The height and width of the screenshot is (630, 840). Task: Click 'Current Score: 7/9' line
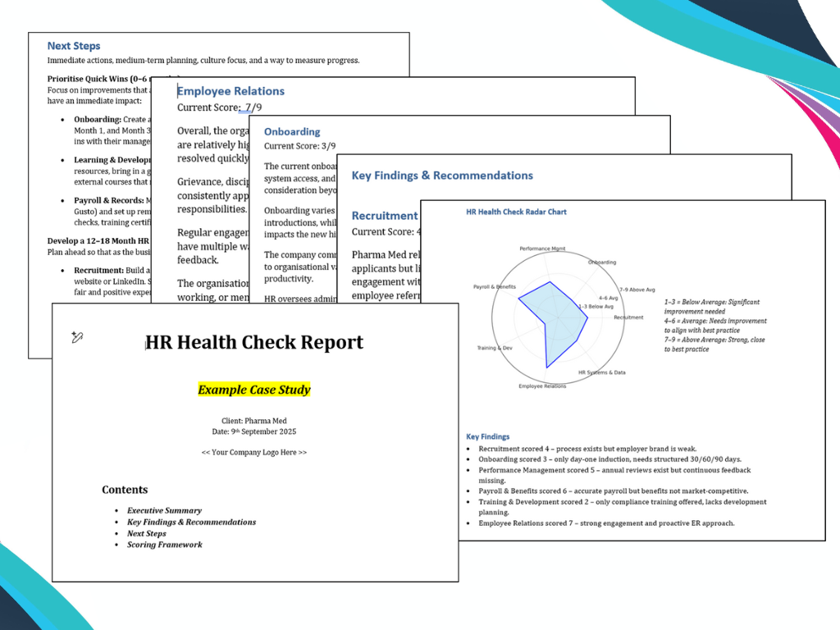[219, 107]
